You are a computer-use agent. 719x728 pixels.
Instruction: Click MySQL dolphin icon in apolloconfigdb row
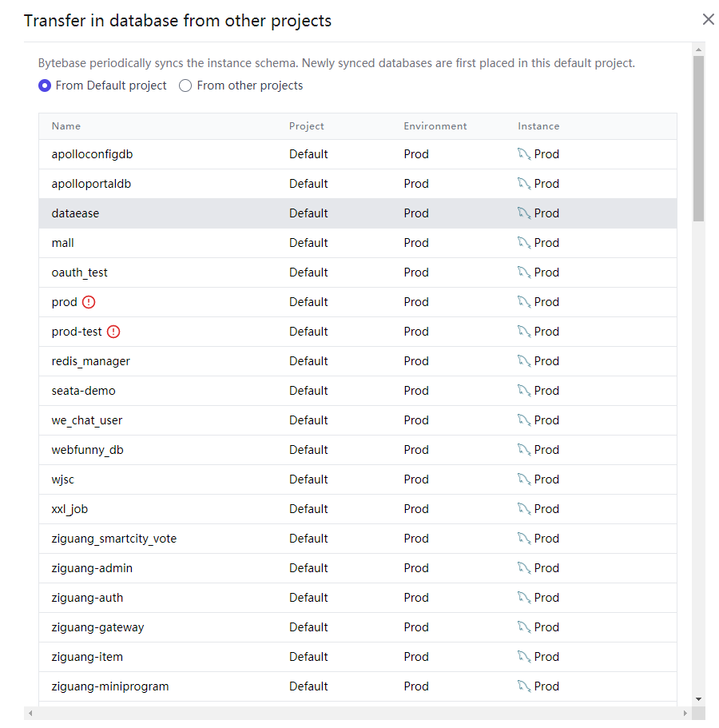(x=524, y=154)
